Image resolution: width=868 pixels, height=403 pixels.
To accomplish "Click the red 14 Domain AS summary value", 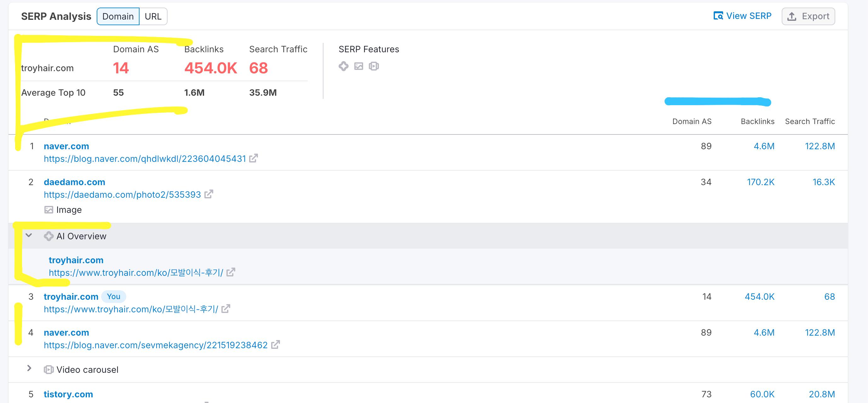I will coord(121,68).
